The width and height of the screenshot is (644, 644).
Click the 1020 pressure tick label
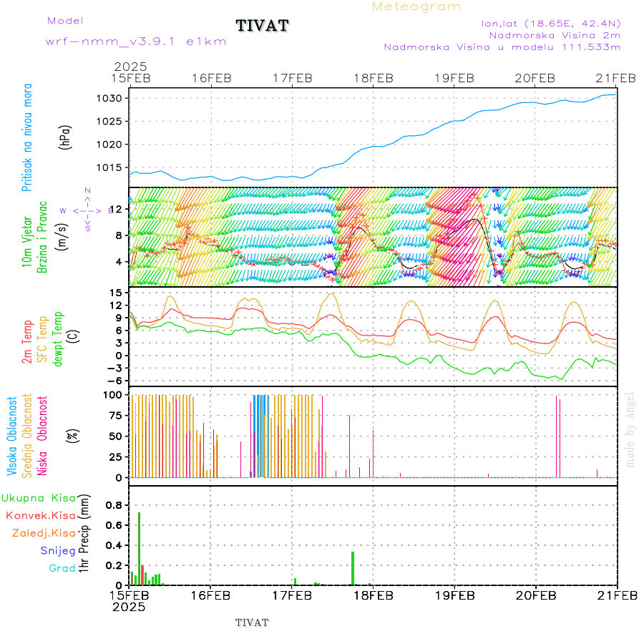[x=109, y=144]
